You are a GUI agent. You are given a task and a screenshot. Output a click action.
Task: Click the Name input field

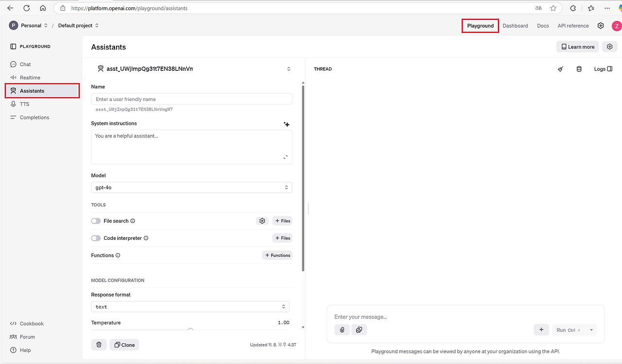point(191,99)
